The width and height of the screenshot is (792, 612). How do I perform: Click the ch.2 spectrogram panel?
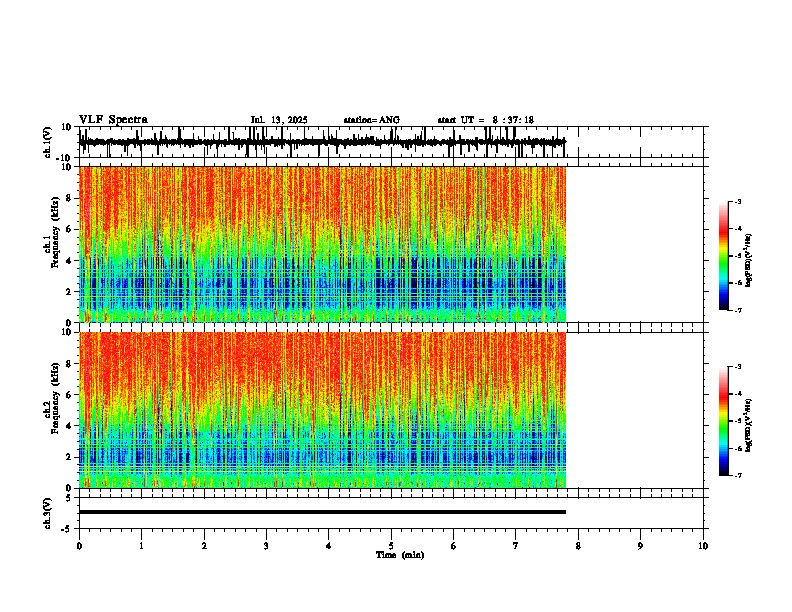click(x=322, y=410)
